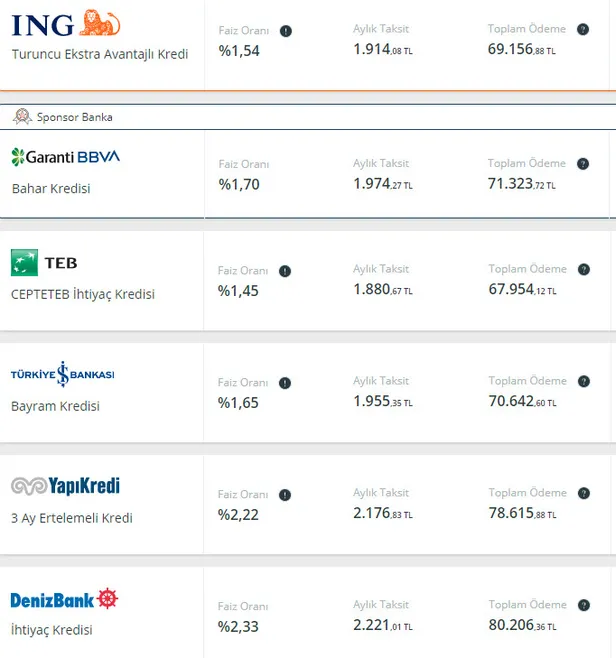The image size is (616, 658).
Task: Open the Bayram Kredisi offer
Action: coord(56,406)
